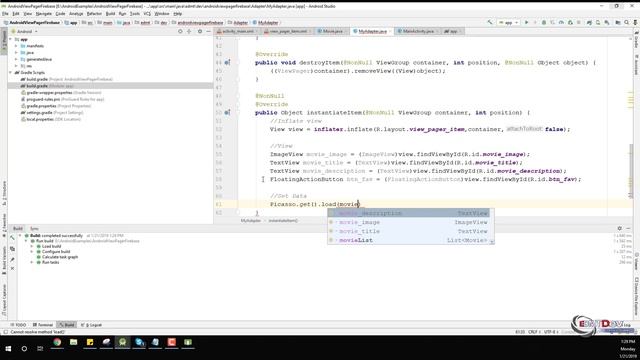Screen dimensions: 640x360
Task: Click the Adapter breadcrumb in navigation bar
Action: click(238, 22)
